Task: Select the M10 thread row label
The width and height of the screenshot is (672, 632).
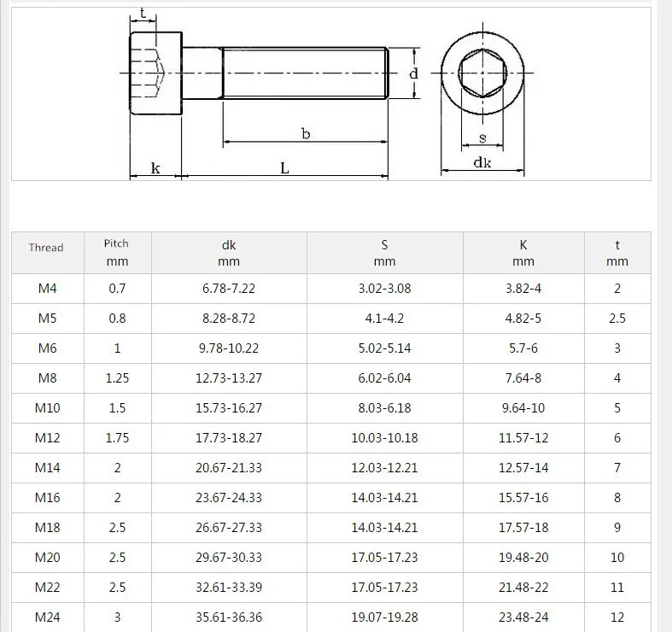Action: pyautogui.click(x=48, y=408)
